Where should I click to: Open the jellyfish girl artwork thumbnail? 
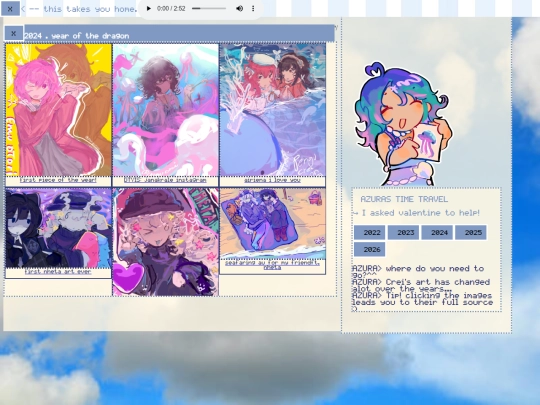(166, 110)
